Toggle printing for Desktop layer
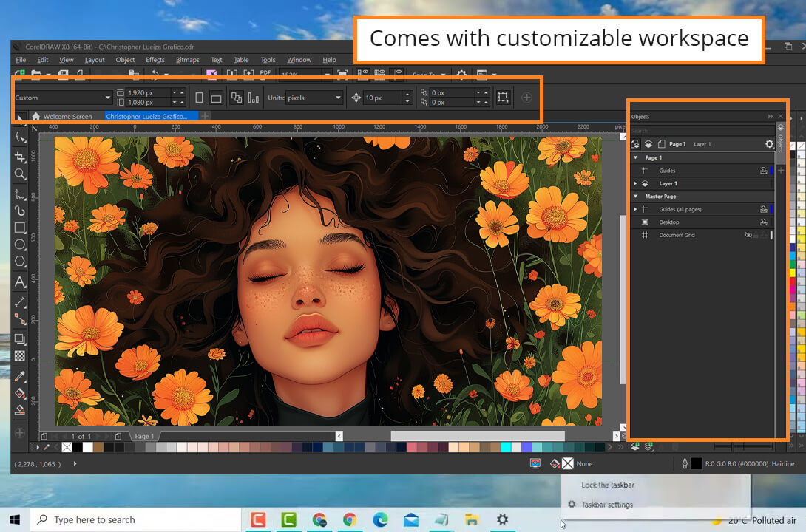The height and width of the screenshot is (532, 806). (763, 222)
